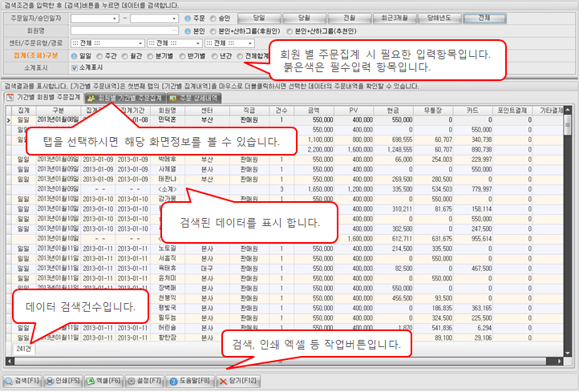Select the 대구 center cell
This screenshot has height=392, width=579.
(207, 269)
